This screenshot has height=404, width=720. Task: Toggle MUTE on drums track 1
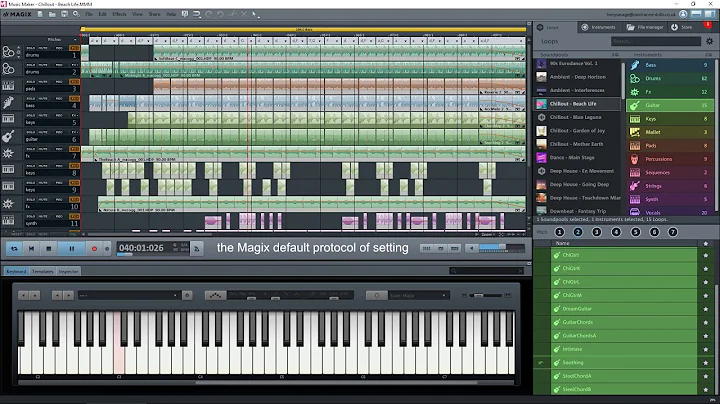[x=43, y=48]
